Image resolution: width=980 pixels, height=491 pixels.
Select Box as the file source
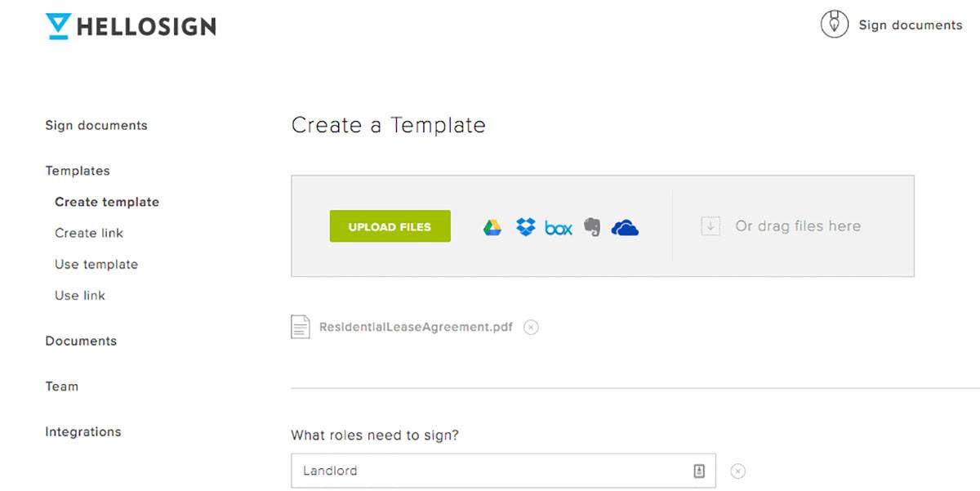pos(558,228)
